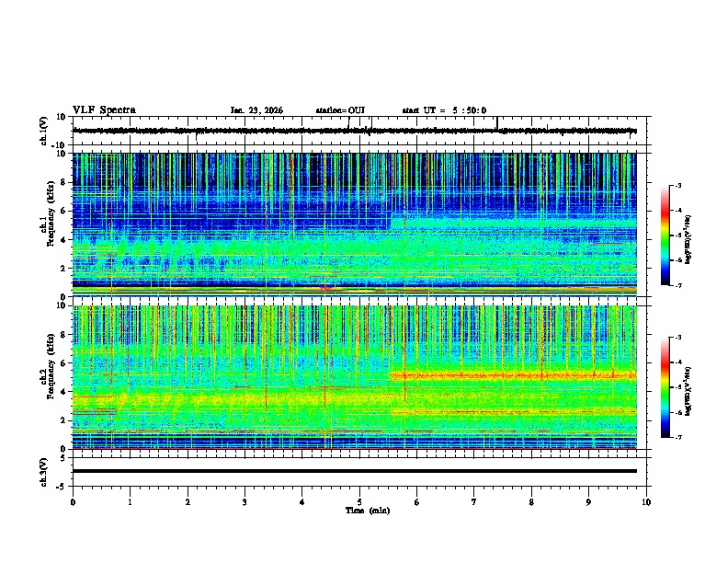Click the ch.1 colorbar "log(PSD)" unit label
The width and height of the screenshot is (728, 563).
tap(688, 239)
